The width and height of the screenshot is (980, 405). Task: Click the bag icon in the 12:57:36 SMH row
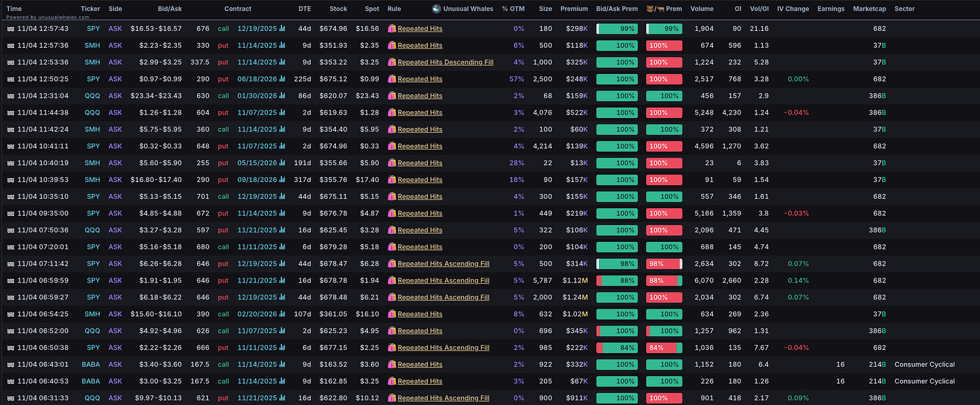(392, 46)
